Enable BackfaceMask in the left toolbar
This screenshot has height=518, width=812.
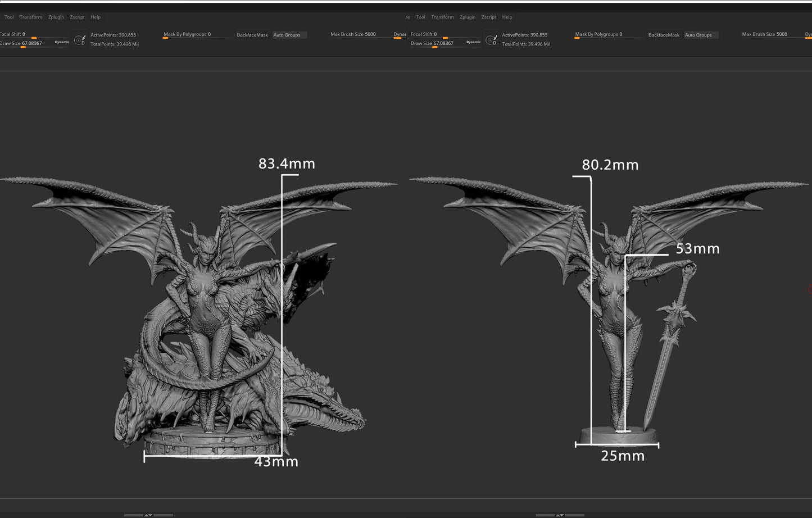(252, 35)
